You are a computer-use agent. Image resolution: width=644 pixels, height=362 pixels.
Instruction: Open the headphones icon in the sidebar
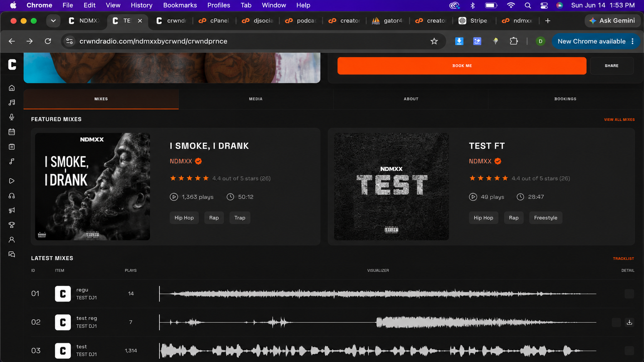12,196
